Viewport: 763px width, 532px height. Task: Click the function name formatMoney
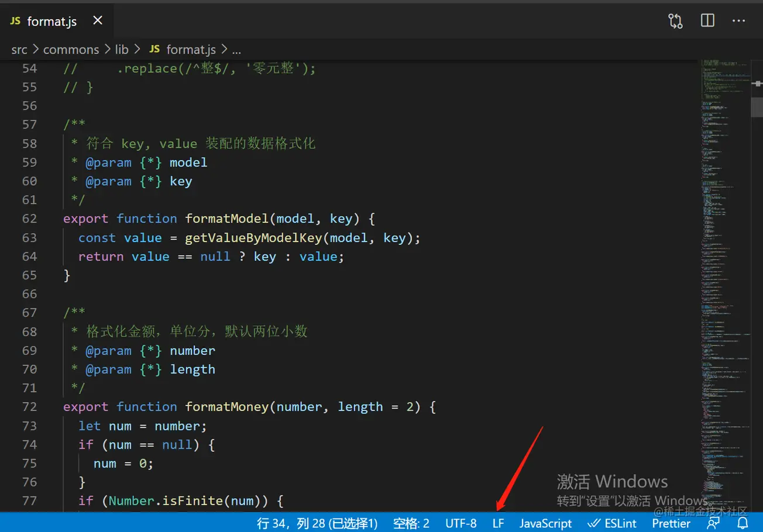tap(227, 407)
